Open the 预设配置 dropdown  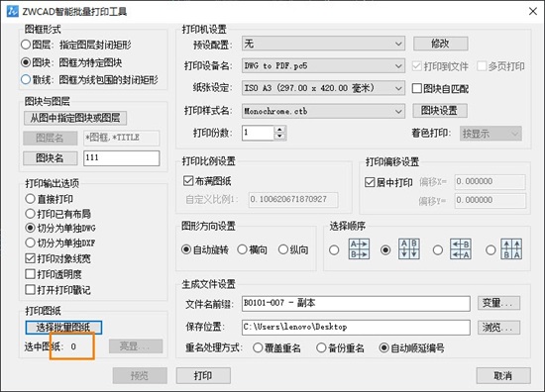pos(323,44)
